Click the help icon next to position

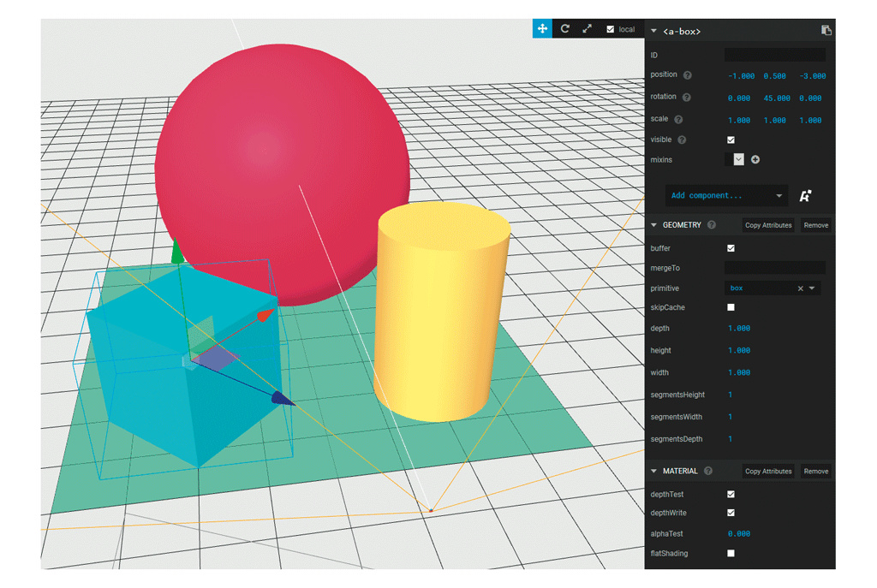688,75
